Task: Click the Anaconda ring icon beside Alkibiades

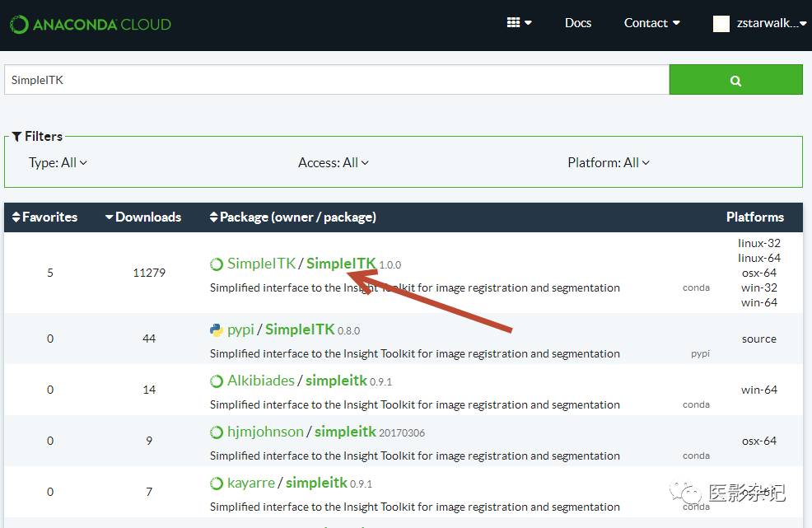Action: pyautogui.click(x=217, y=381)
